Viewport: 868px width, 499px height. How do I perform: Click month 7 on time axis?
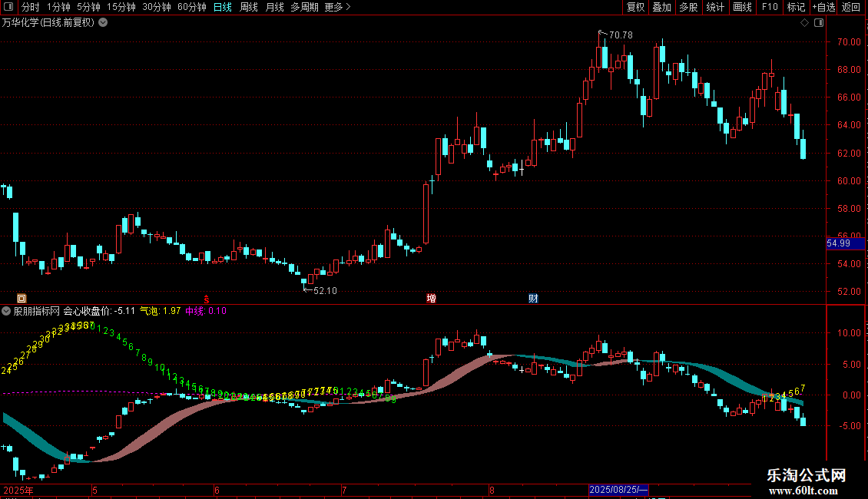click(344, 490)
